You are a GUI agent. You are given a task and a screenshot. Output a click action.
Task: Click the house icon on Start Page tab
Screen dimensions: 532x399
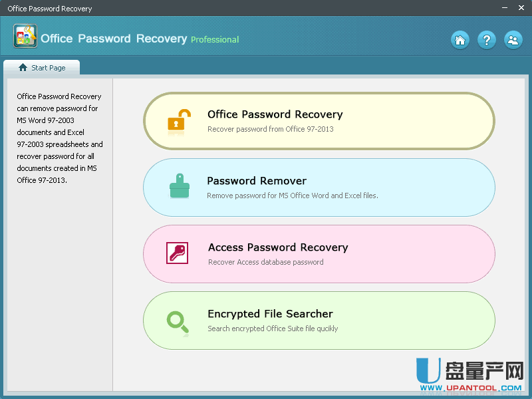click(23, 68)
